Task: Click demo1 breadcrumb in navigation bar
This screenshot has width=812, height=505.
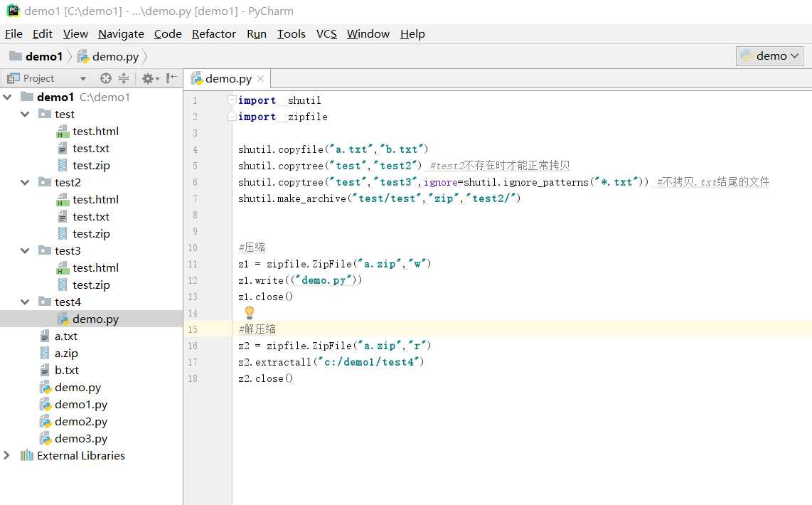Action: (x=37, y=56)
